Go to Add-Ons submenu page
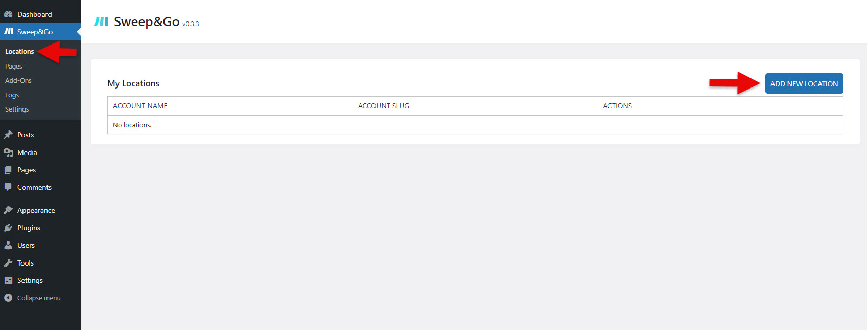 point(18,81)
